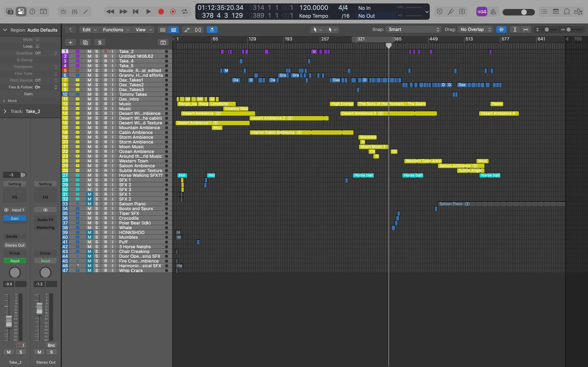Open the Smart Controls icon

coord(63,12)
